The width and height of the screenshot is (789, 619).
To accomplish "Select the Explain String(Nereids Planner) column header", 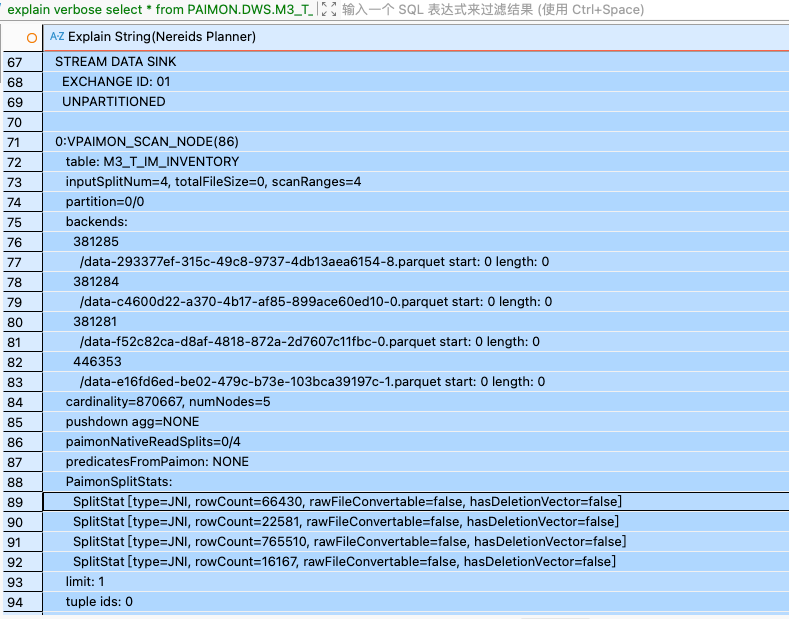I will (162, 37).
